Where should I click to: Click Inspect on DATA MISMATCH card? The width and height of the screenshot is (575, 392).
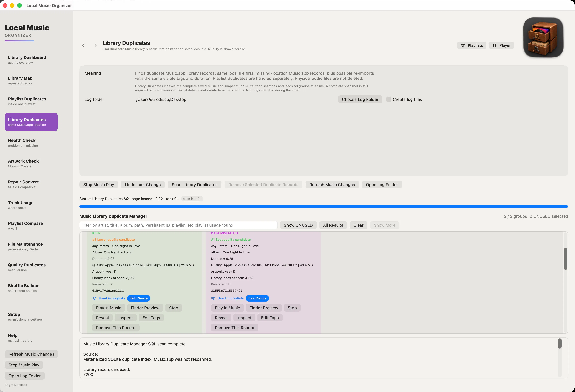pyautogui.click(x=244, y=318)
